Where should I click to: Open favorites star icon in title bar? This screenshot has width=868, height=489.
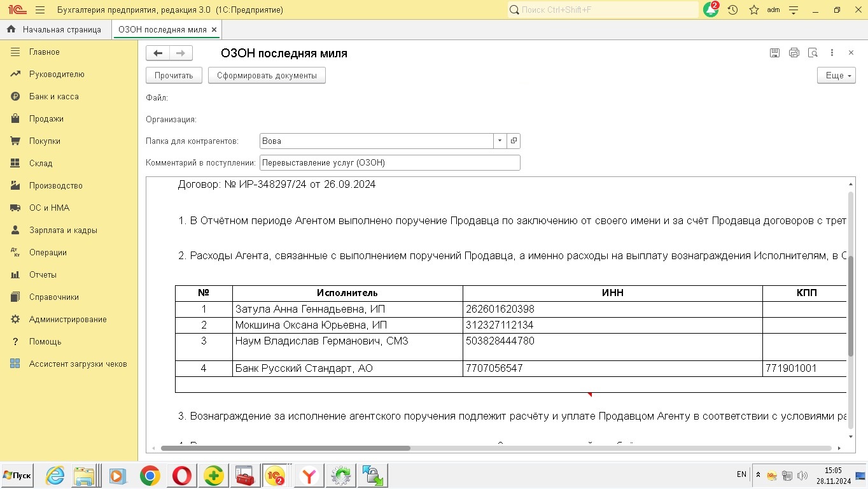754,10
